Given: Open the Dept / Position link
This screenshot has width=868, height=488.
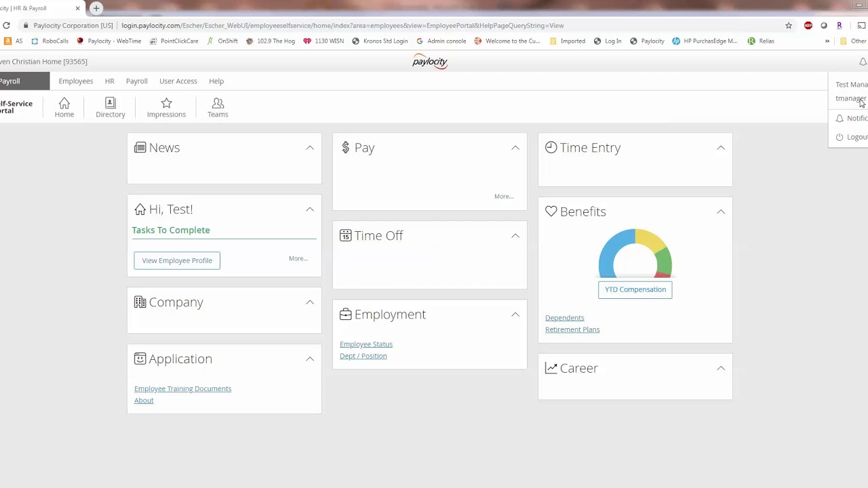Looking at the screenshot, I should [x=363, y=356].
